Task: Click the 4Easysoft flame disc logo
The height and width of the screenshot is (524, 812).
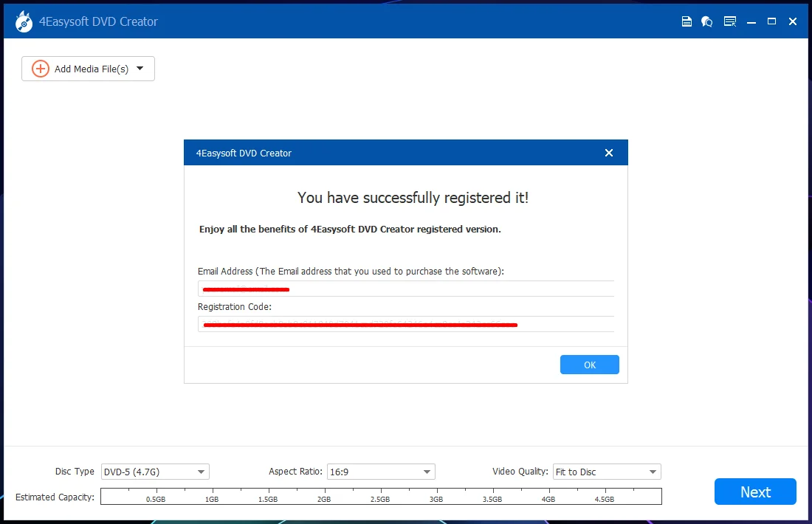Action: [x=24, y=21]
